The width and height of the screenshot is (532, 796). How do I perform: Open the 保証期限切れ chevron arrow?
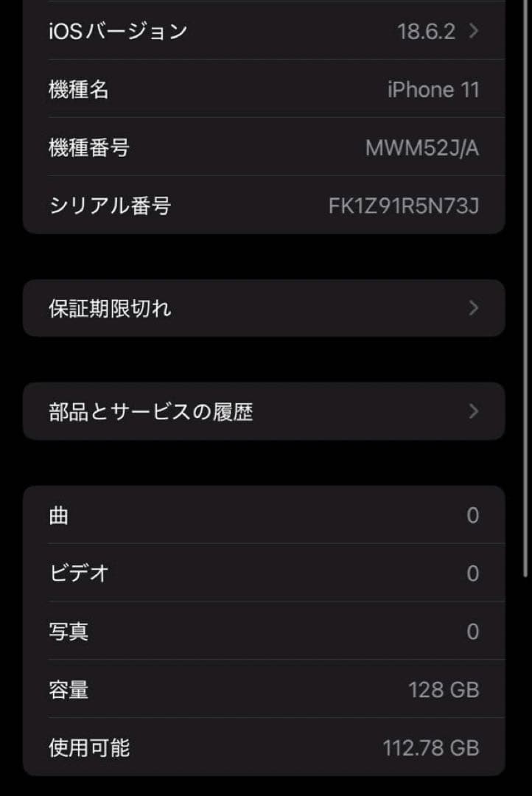click(474, 308)
